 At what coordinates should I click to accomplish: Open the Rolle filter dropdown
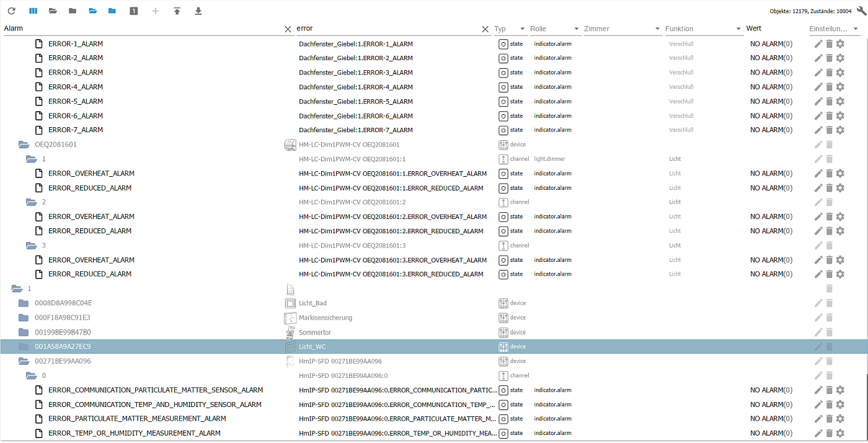pos(555,29)
